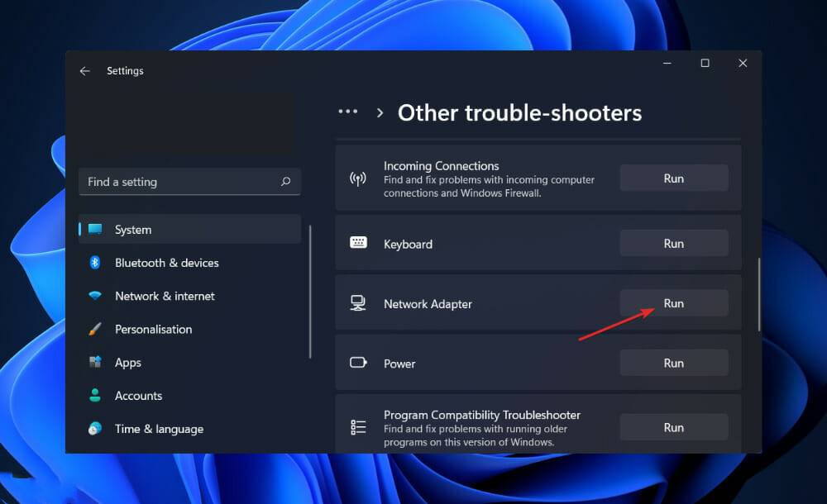The height and width of the screenshot is (504, 827).
Task: Click the Settings window title text
Action: (125, 71)
